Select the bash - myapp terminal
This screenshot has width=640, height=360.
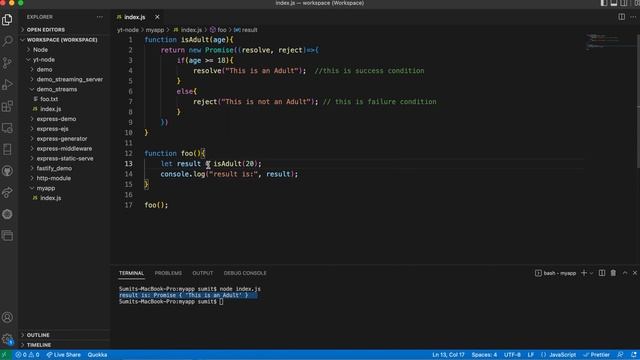tap(556, 273)
